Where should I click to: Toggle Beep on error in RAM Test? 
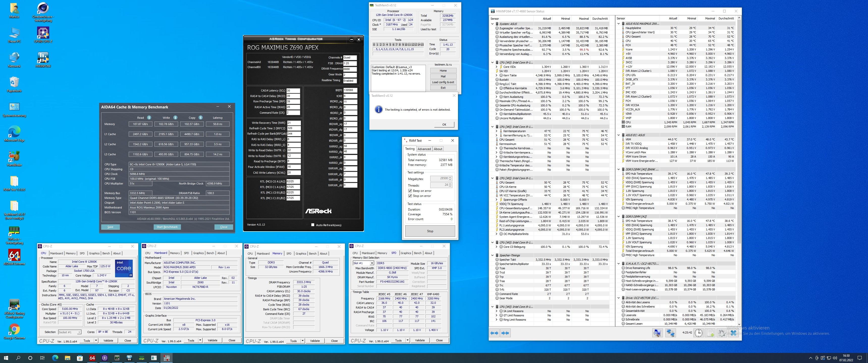tap(410, 191)
